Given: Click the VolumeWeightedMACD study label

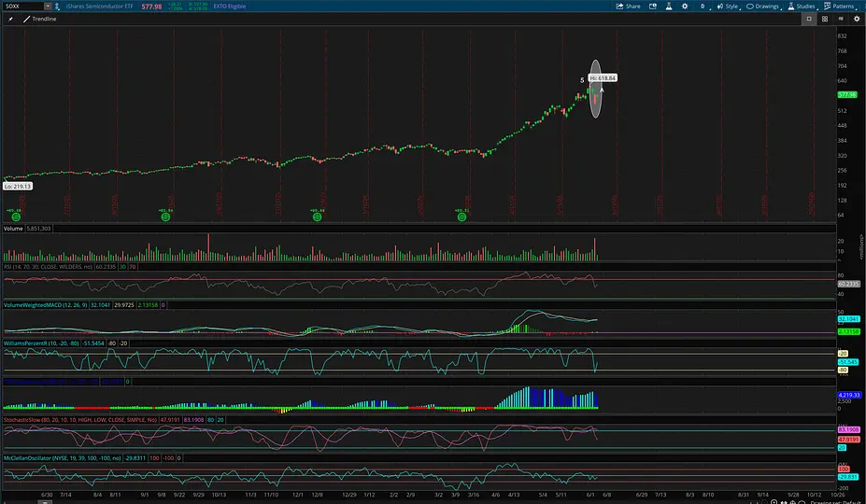Looking at the screenshot, I should tap(46, 304).
